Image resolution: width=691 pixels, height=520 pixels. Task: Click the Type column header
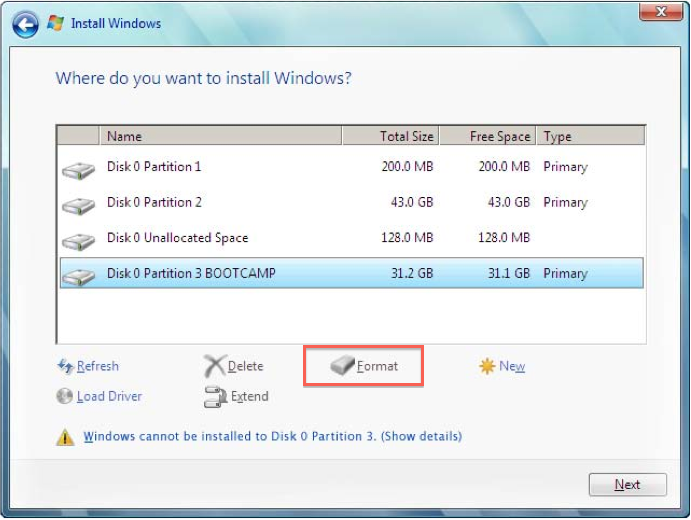point(591,136)
